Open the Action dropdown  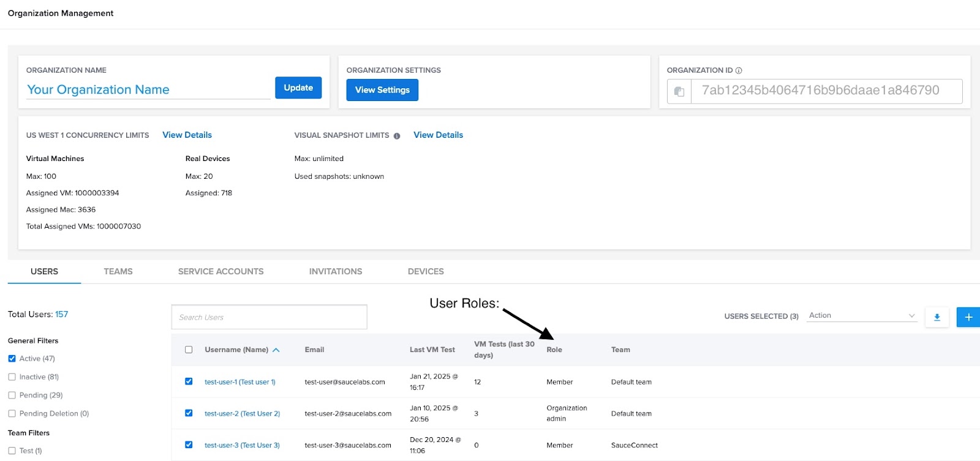point(861,316)
